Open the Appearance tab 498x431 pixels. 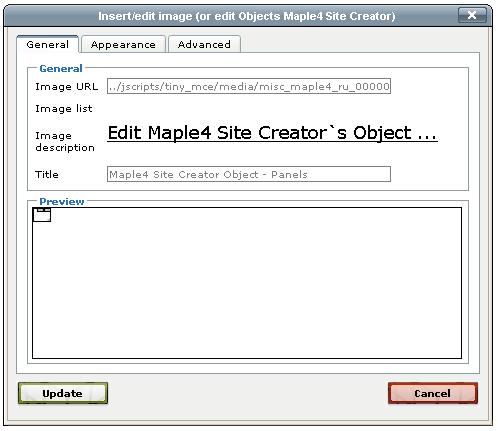123,44
